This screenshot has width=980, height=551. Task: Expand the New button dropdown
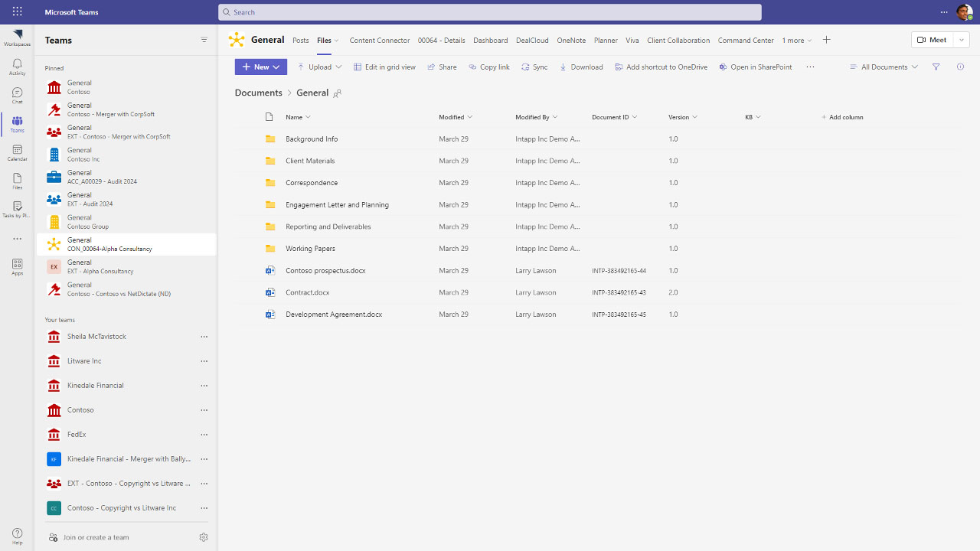(x=261, y=67)
